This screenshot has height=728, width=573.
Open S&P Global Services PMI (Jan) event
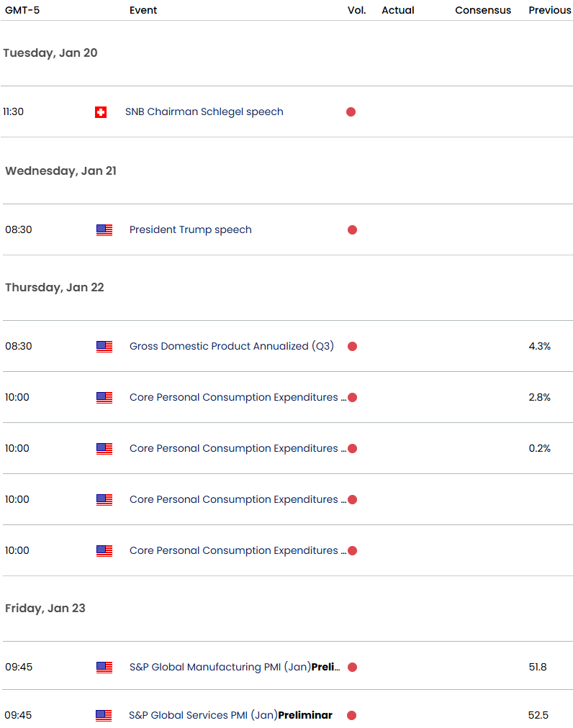point(230,716)
